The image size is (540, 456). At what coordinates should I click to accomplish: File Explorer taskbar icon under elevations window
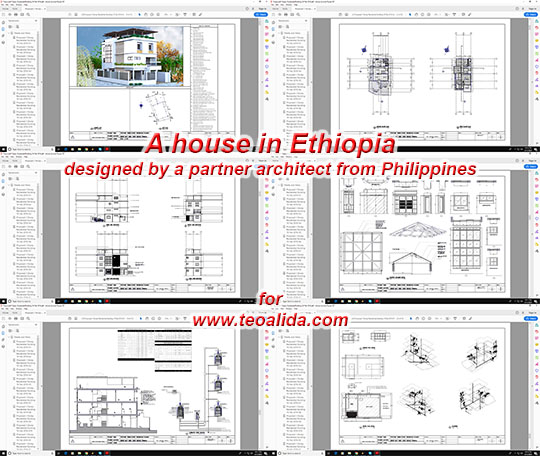80,301
